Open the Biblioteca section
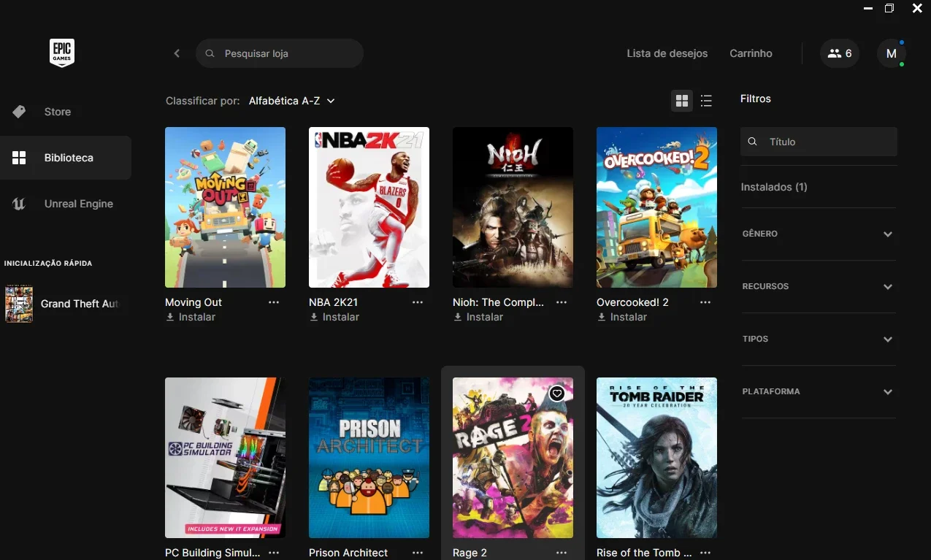This screenshot has width=931, height=560. pyautogui.click(x=66, y=158)
